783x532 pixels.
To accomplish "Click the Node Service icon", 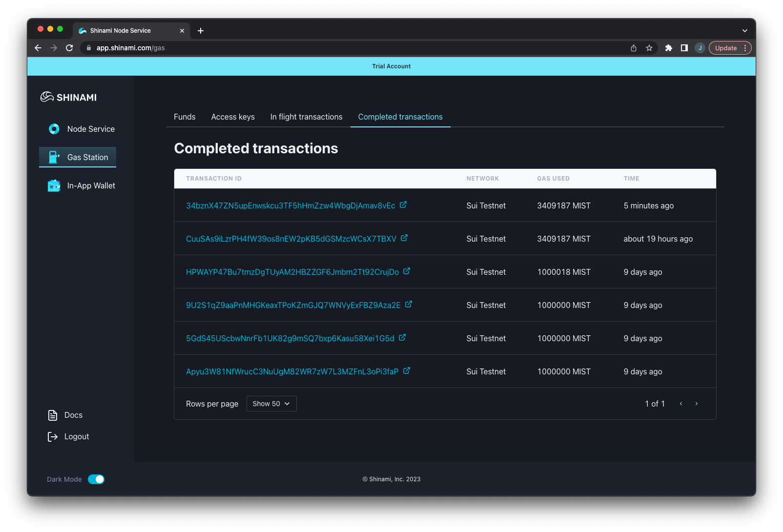I will pos(54,129).
